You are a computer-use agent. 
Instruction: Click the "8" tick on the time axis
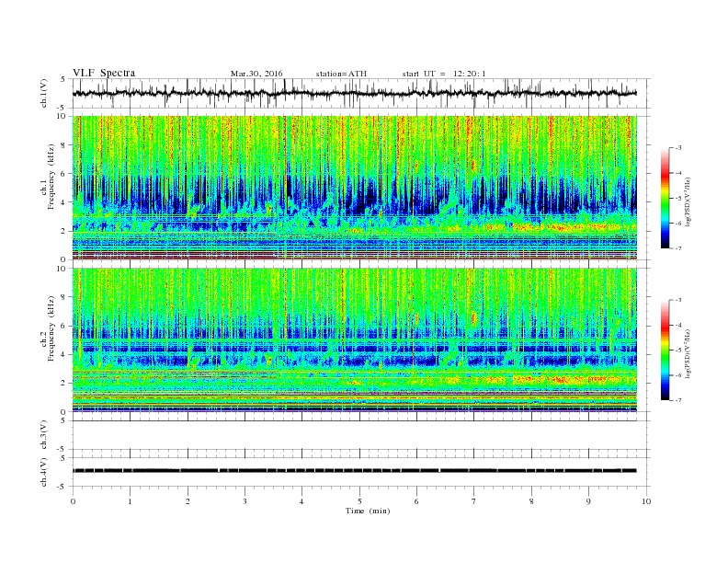pos(531,501)
